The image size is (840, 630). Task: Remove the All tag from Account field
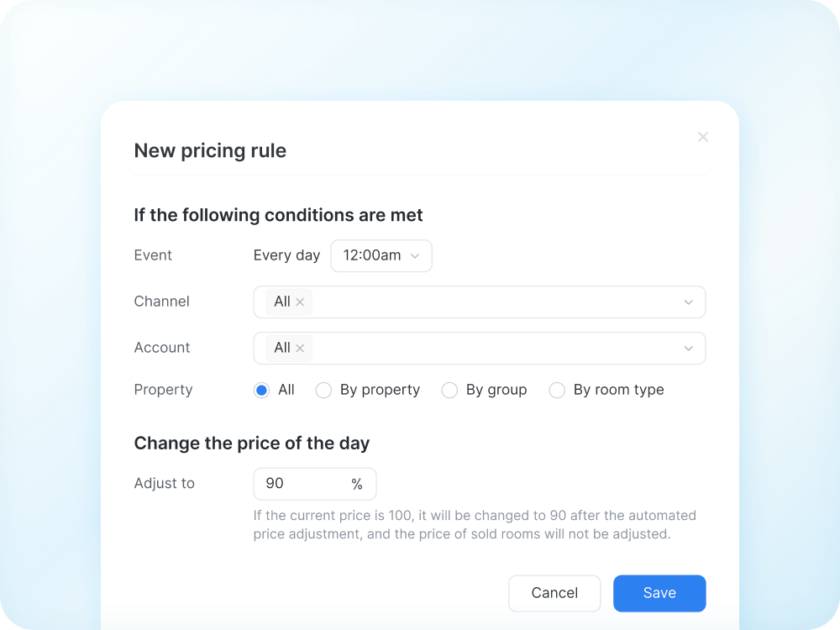[300, 348]
